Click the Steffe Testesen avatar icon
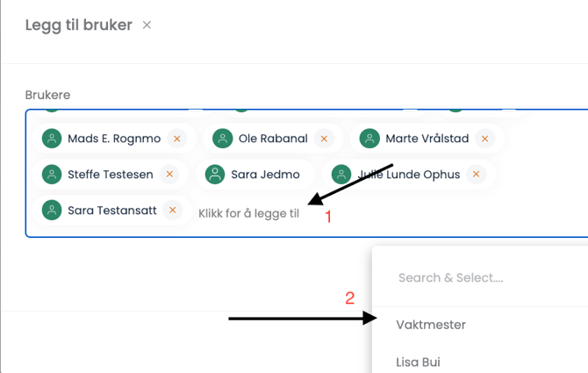 pyautogui.click(x=52, y=175)
